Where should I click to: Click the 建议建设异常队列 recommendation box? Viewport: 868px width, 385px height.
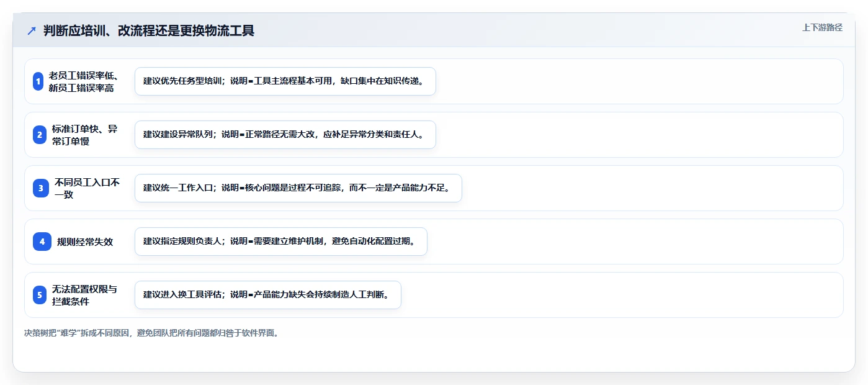pos(285,135)
